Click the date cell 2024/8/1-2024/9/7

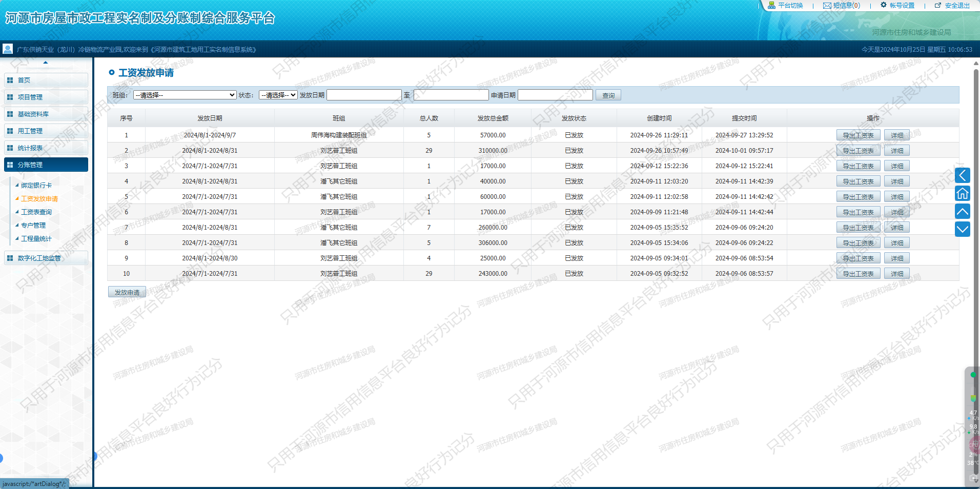(x=210, y=135)
